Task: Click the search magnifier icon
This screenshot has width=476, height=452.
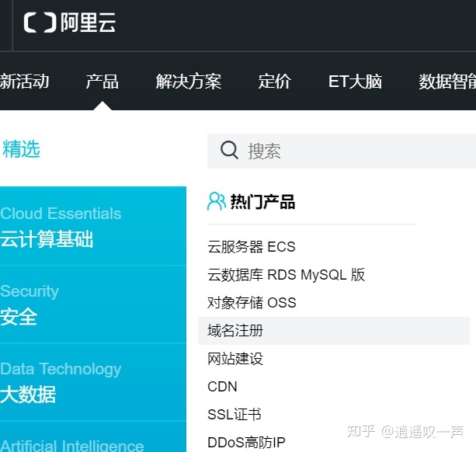Action: tap(229, 150)
